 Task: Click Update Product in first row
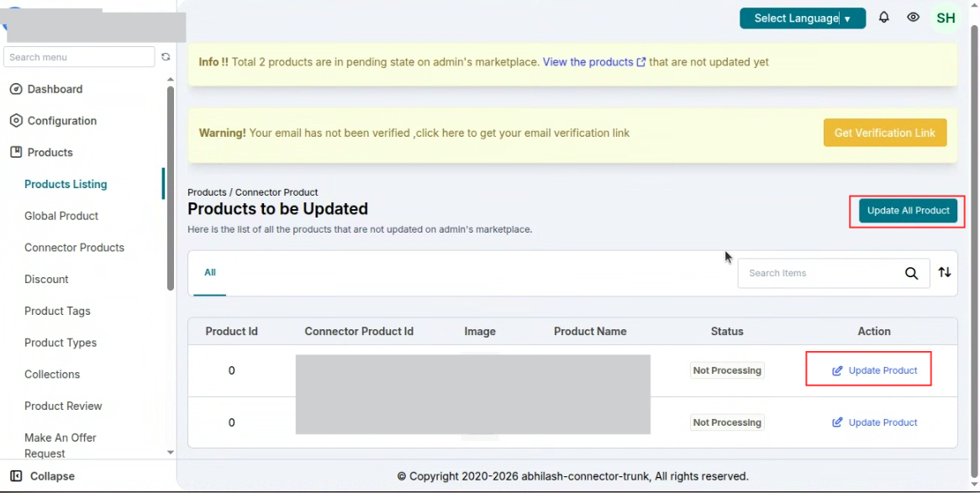click(x=883, y=370)
